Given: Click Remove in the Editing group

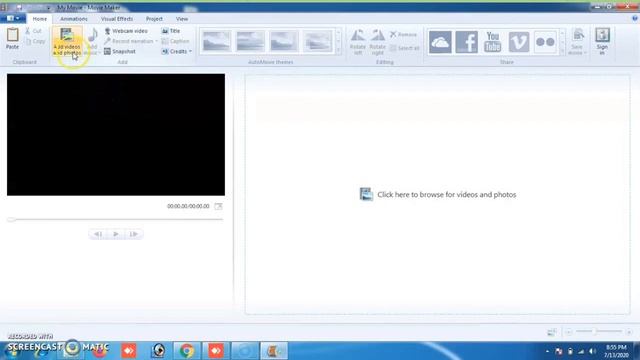Looking at the screenshot, I should click(x=403, y=35).
